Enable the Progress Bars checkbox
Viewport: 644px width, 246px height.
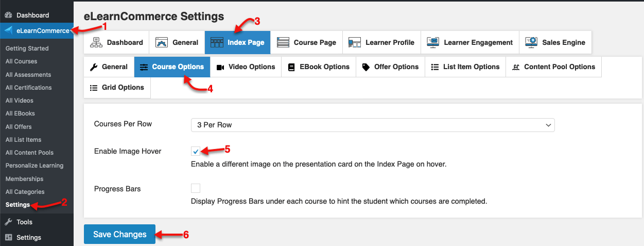[x=196, y=188]
